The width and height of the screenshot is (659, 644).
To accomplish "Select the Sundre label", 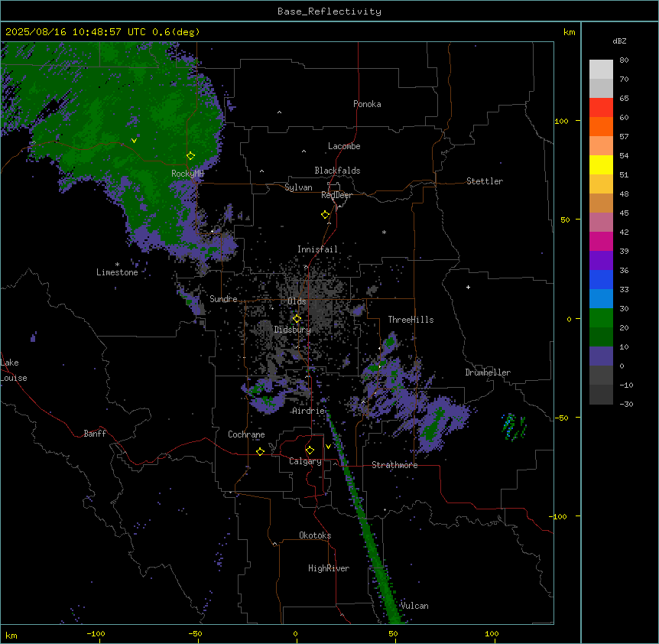I will tap(223, 299).
